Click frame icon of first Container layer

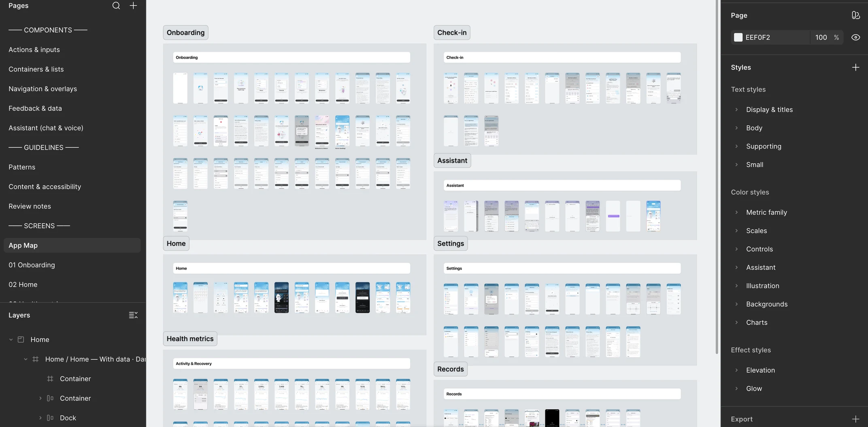(x=50, y=379)
